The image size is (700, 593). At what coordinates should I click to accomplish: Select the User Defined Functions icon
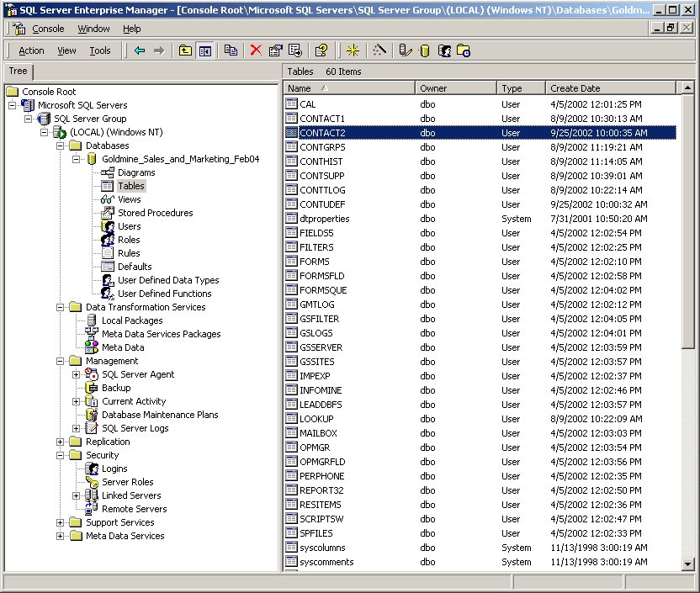[107, 294]
